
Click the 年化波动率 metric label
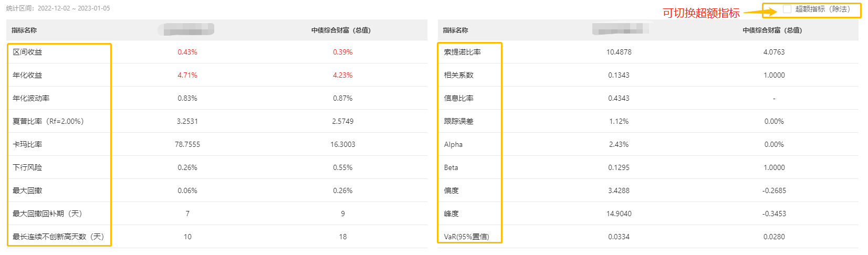tap(31, 98)
